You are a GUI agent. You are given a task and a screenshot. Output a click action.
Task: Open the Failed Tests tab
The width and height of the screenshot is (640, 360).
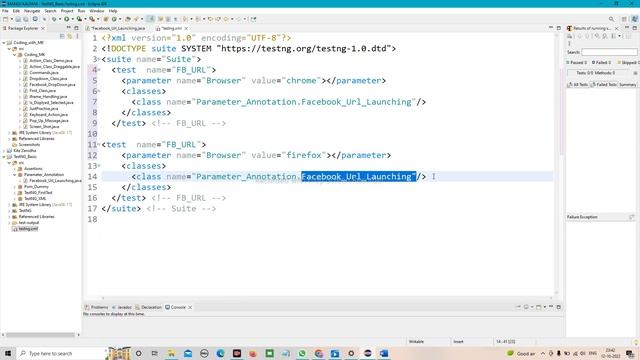pos(604,84)
